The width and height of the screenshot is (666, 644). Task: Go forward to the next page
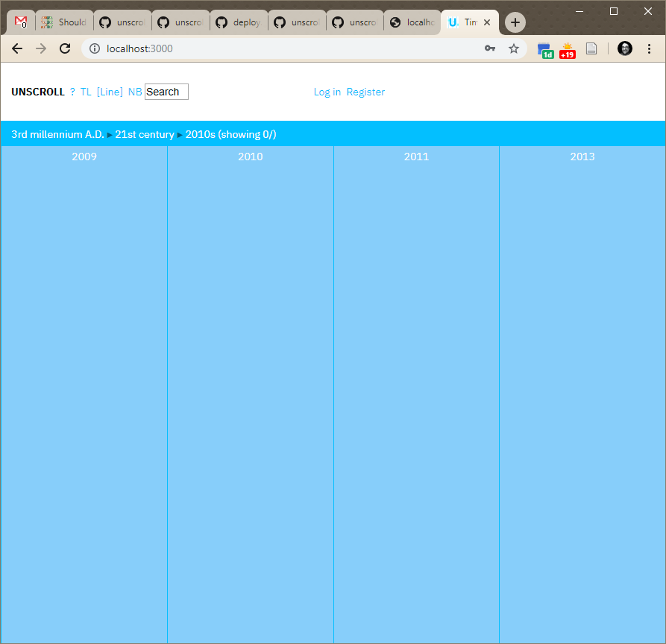tap(41, 48)
